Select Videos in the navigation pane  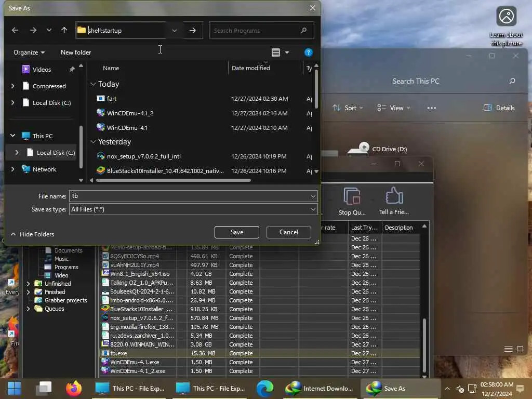click(42, 69)
